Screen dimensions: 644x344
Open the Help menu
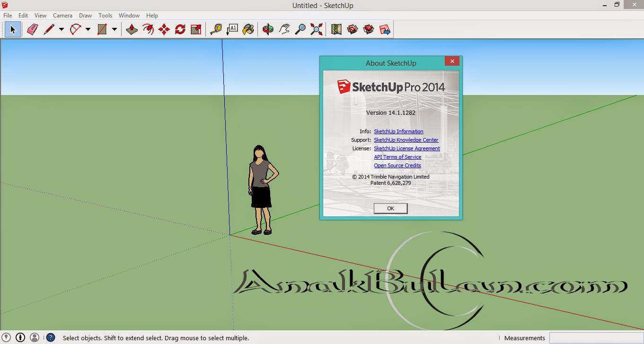(152, 16)
